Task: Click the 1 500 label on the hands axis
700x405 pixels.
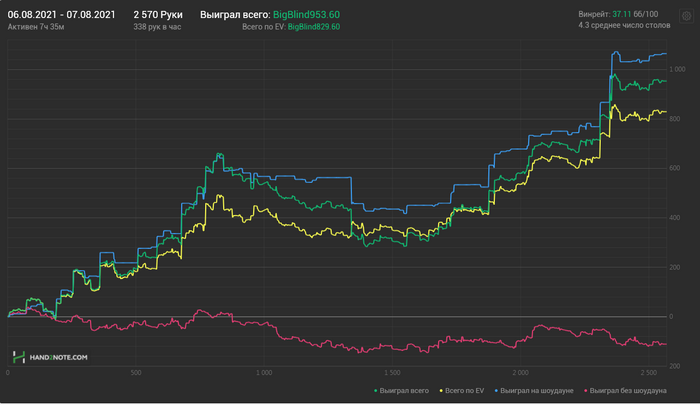Action: [x=392, y=373]
